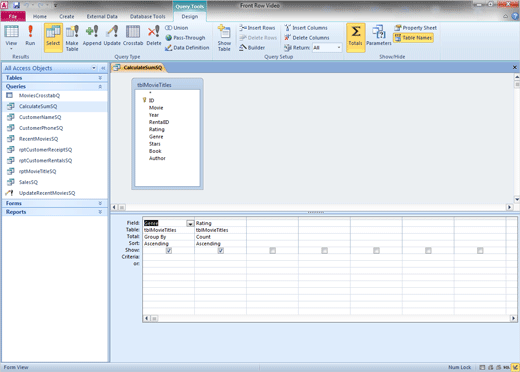Toggle Show checkbox in seventh grid column
520x372 pixels.
[x=480, y=250]
